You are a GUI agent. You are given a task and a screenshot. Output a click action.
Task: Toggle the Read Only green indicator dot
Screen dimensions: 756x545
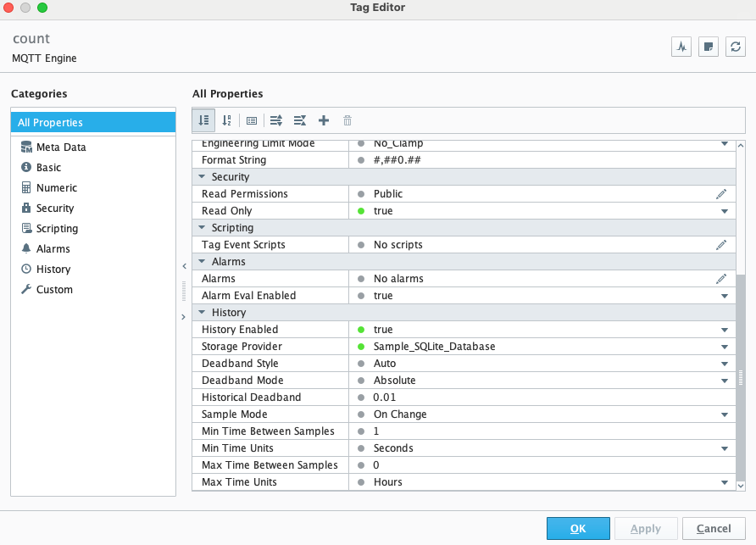pos(361,211)
